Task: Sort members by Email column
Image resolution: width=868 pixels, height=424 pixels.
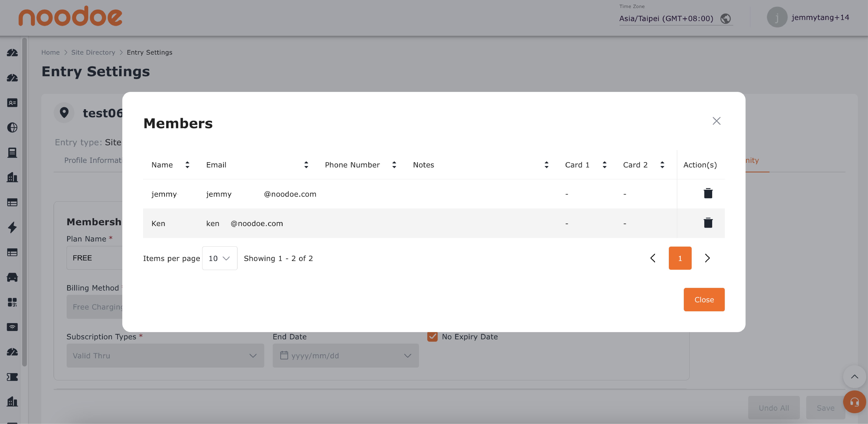Action: pos(306,165)
